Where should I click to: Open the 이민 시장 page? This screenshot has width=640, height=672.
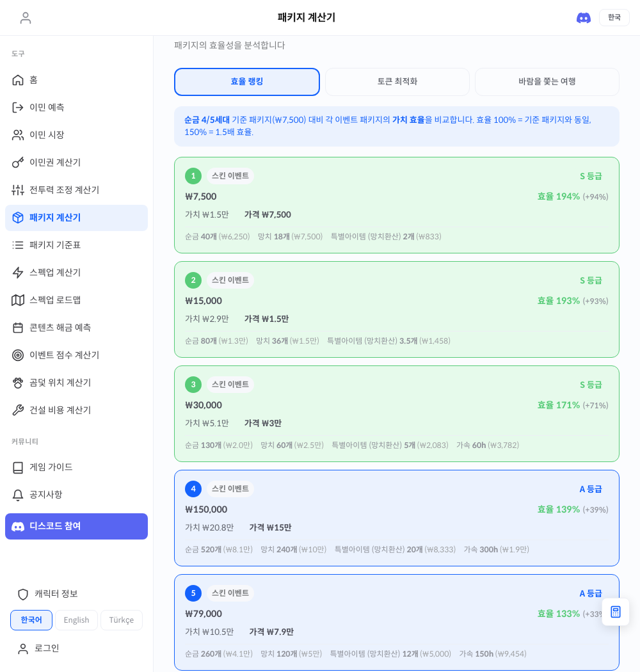click(76, 135)
